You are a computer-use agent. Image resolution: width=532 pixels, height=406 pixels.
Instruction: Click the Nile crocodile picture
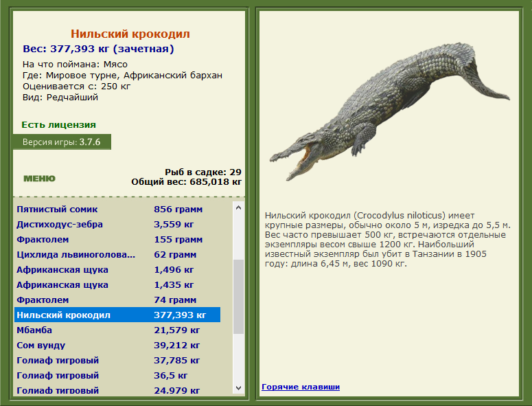pyautogui.click(x=389, y=111)
